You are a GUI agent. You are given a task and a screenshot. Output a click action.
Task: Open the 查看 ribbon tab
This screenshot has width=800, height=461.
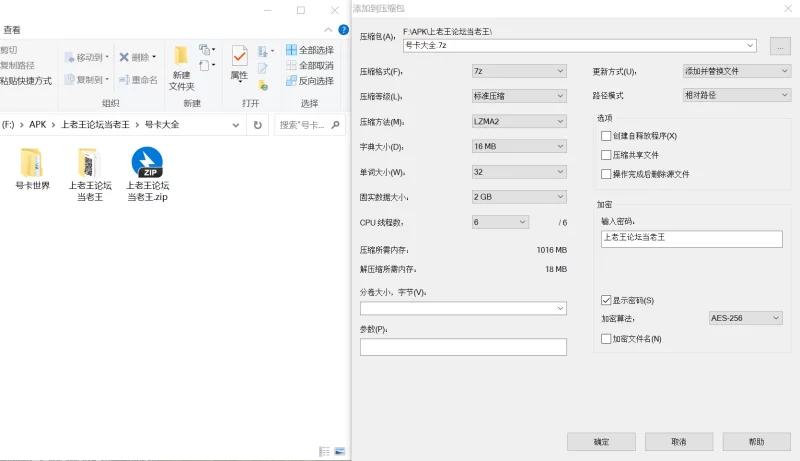click(12, 30)
